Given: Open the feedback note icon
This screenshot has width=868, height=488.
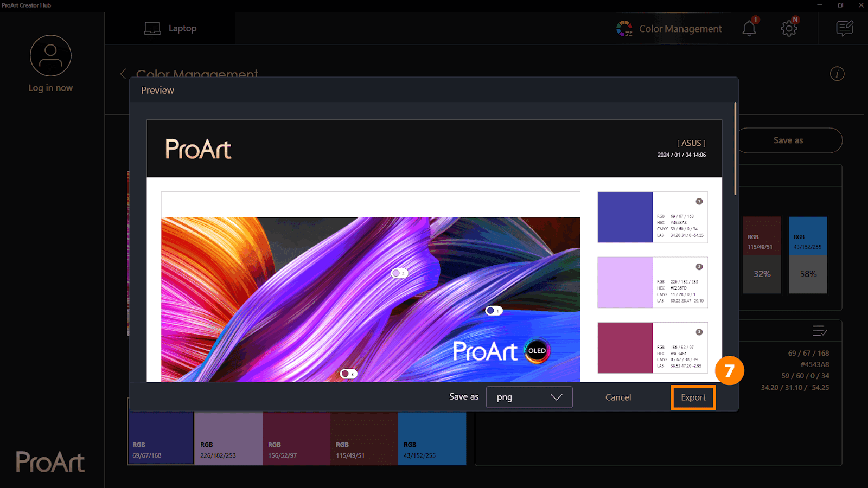Looking at the screenshot, I should [x=844, y=28].
